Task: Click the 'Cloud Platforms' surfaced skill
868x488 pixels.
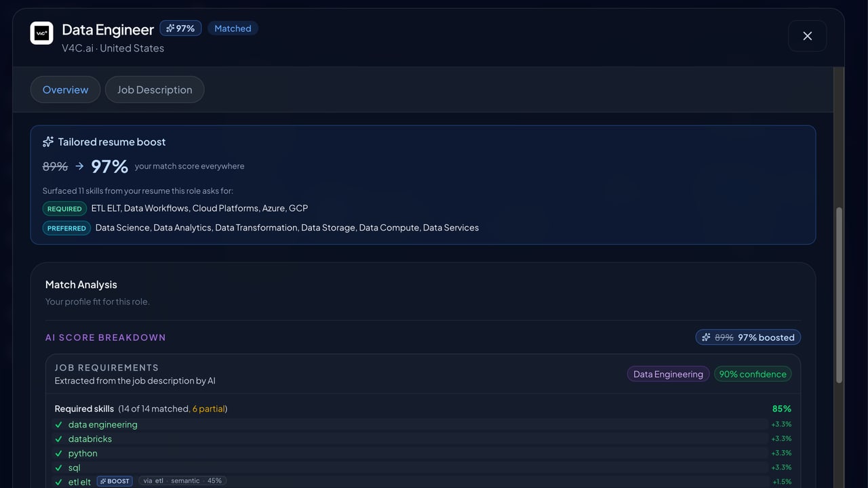Action: coord(225,208)
